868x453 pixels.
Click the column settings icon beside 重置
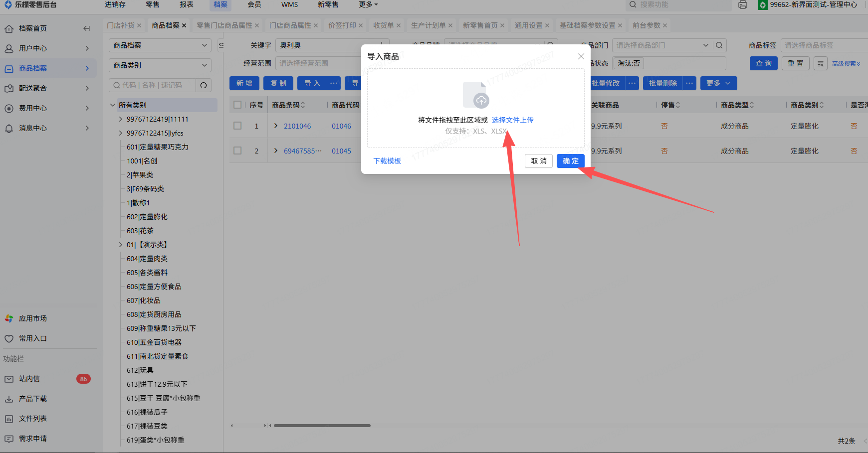coord(821,63)
